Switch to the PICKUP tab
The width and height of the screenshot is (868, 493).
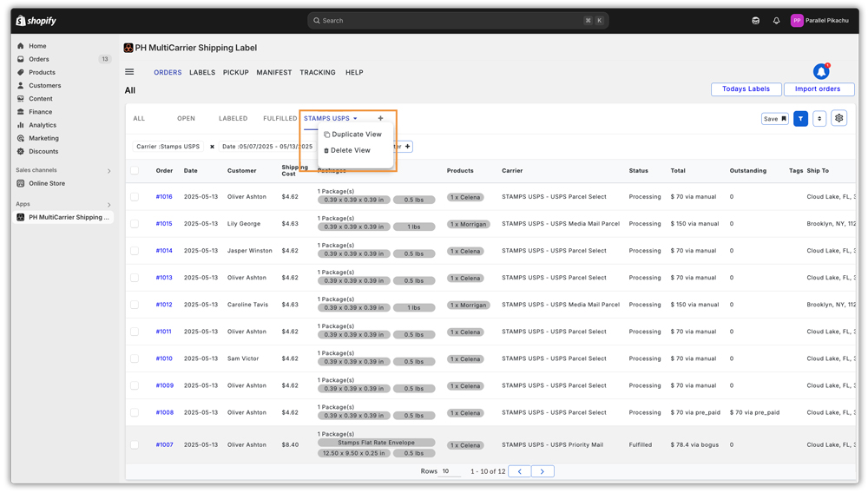tap(236, 73)
